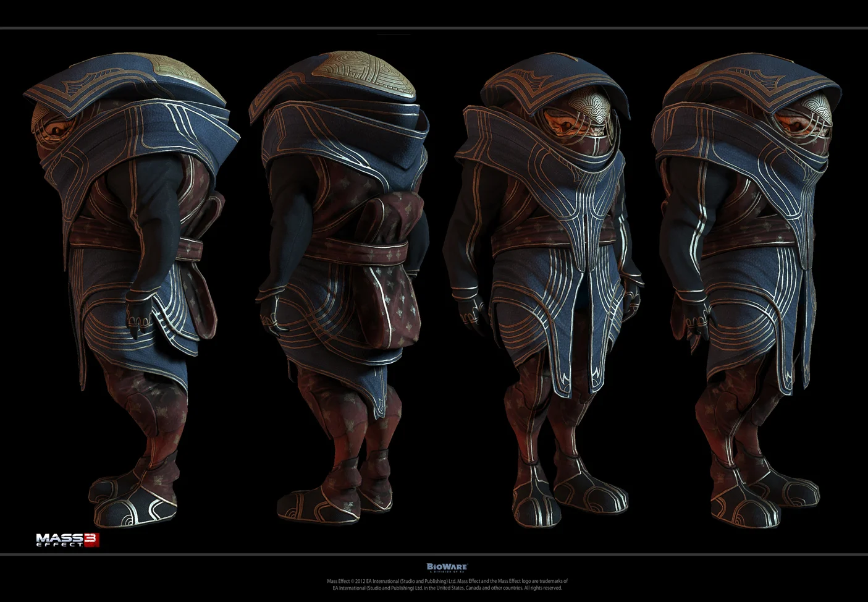
Task: Click the 'United States, Canada and other countries' text line
Action: click(447, 588)
